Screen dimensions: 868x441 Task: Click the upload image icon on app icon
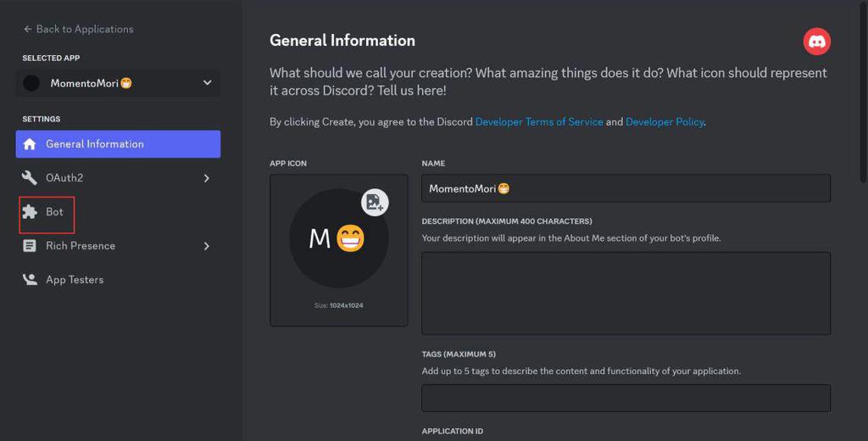pyautogui.click(x=375, y=203)
